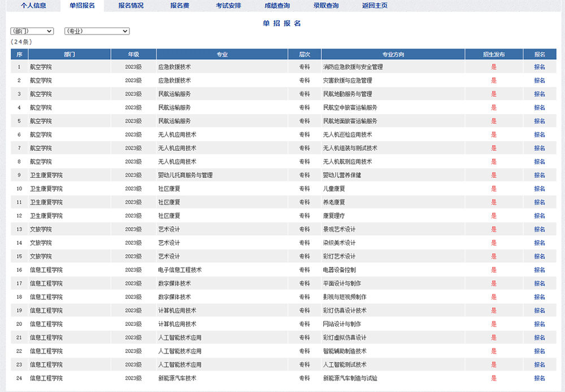Click 报名 link for 婴幼儿营养保健
This screenshot has height=392, width=565.
(x=540, y=175)
